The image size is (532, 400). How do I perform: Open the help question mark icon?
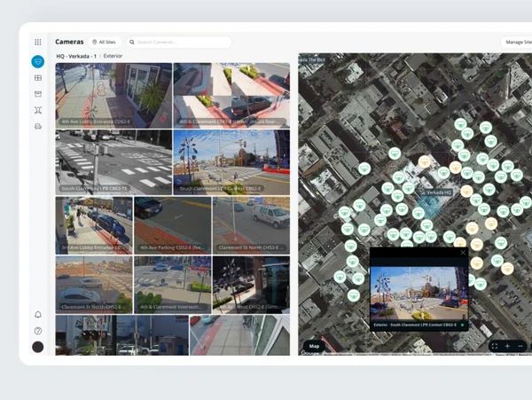37,331
